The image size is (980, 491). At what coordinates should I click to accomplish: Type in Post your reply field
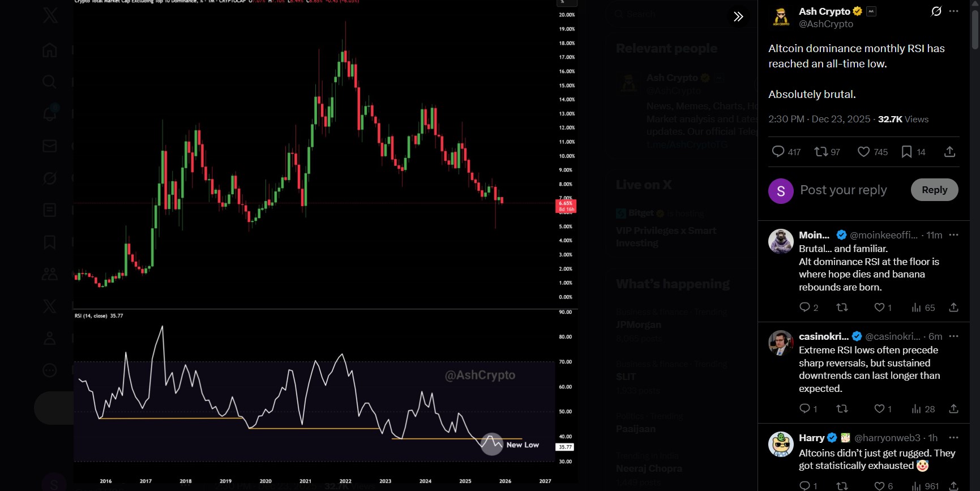point(844,190)
